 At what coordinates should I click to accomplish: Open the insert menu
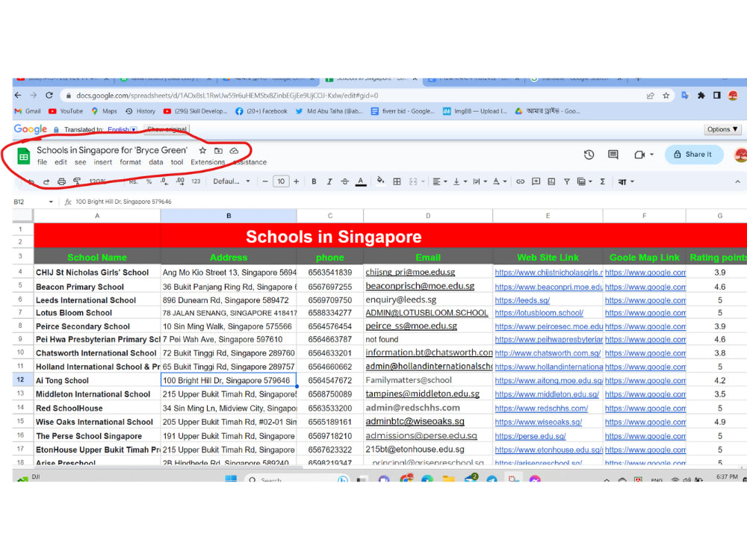(103, 162)
